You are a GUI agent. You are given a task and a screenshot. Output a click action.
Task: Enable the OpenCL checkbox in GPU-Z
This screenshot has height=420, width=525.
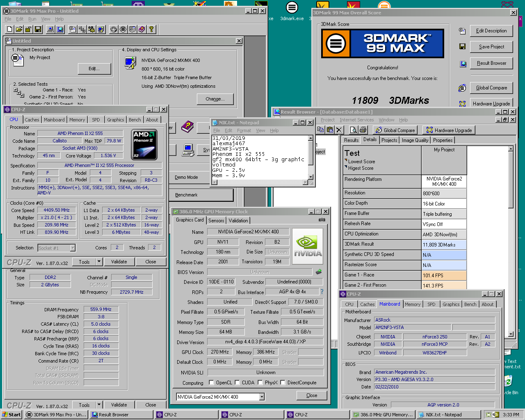[x=211, y=383]
